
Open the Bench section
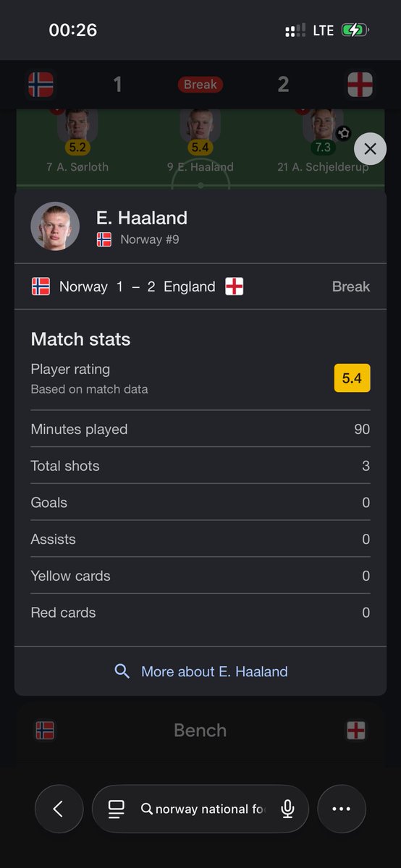pos(200,731)
